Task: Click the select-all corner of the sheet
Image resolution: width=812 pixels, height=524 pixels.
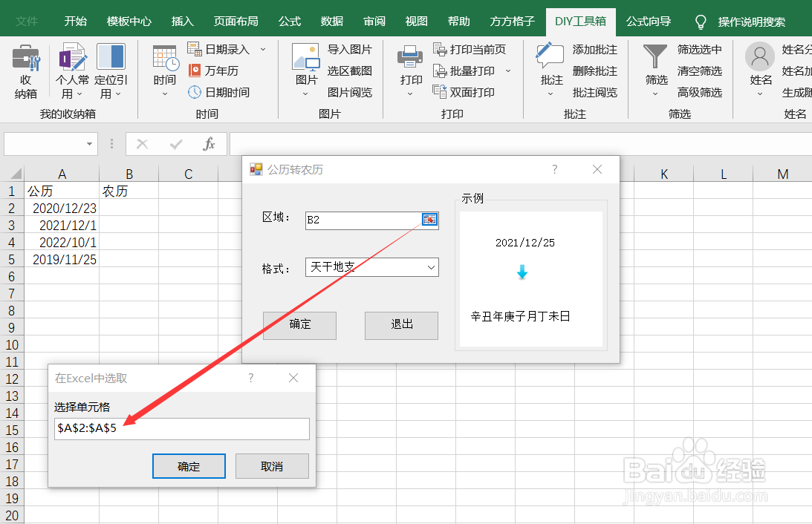Action: [x=15, y=173]
